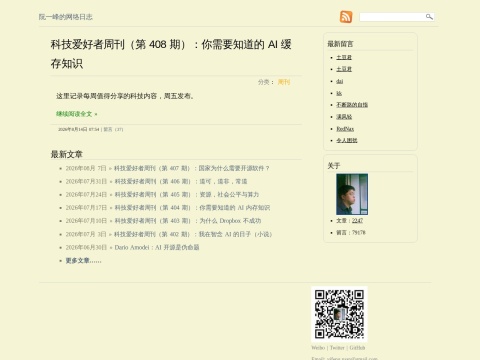Open the 留言 (37) comments link
Screen dimensions: 480x360
(113, 129)
